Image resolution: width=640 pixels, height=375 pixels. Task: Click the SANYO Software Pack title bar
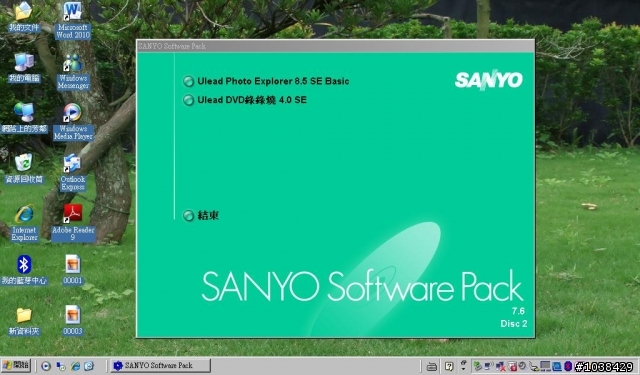click(335, 46)
